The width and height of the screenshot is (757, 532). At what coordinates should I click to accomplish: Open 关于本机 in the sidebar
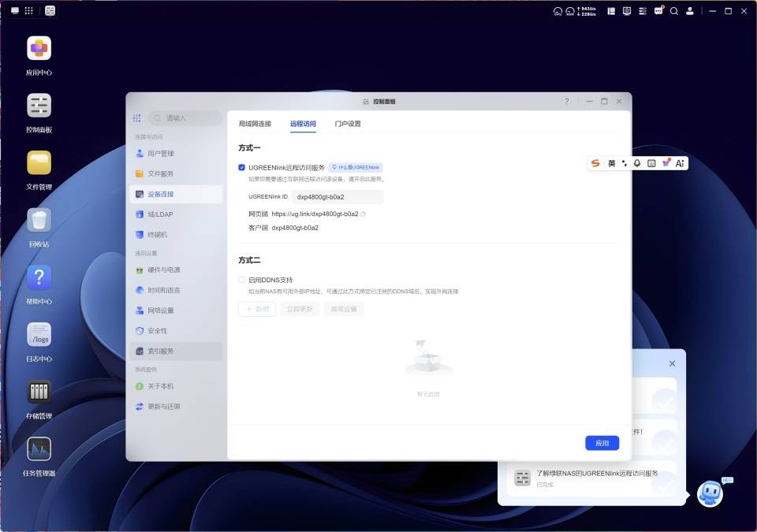(176, 386)
